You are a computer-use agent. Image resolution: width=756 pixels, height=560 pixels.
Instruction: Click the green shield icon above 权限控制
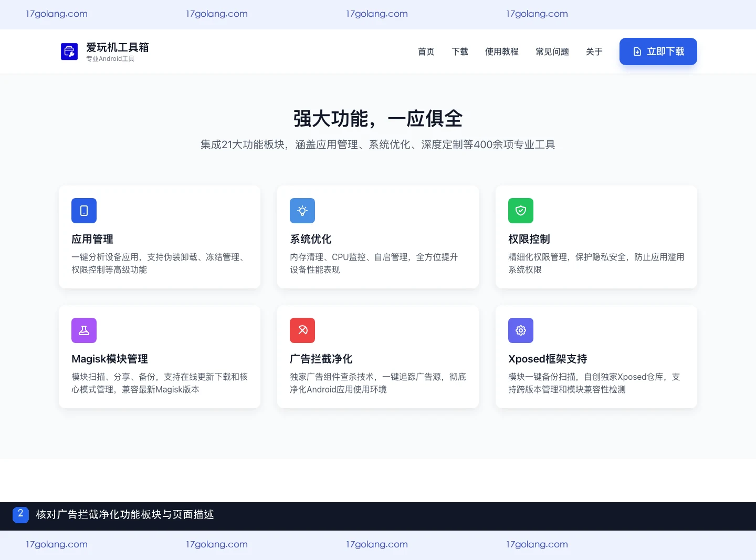[x=521, y=211]
